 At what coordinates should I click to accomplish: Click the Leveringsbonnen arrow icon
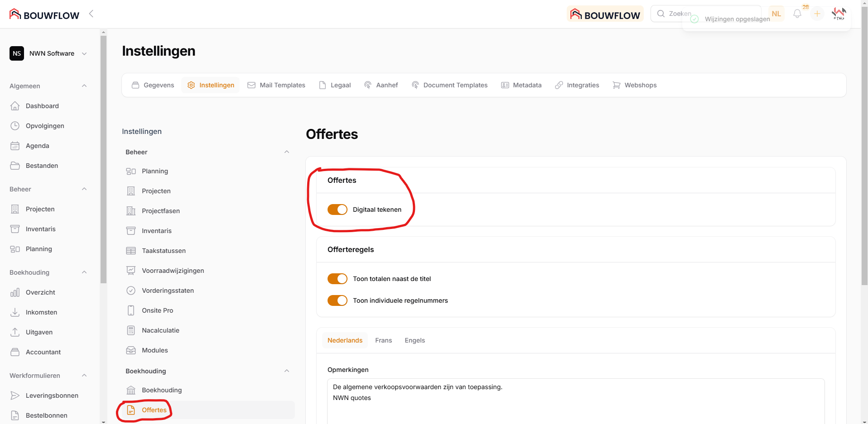pos(15,395)
